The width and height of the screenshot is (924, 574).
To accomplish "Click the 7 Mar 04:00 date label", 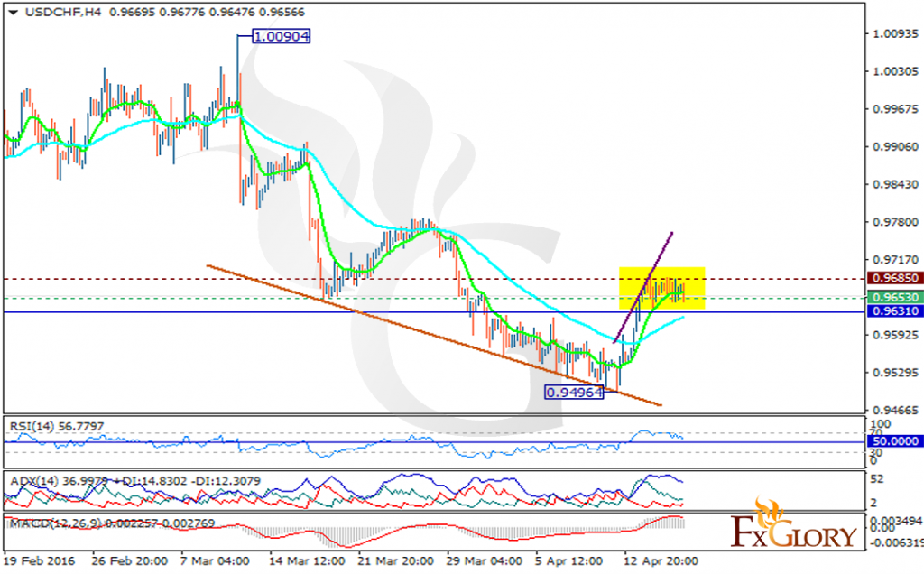I will click(215, 561).
